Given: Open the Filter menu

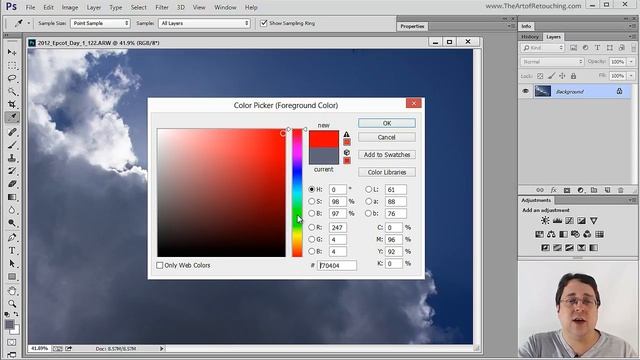Looking at the screenshot, I should [x=162, y=7].
